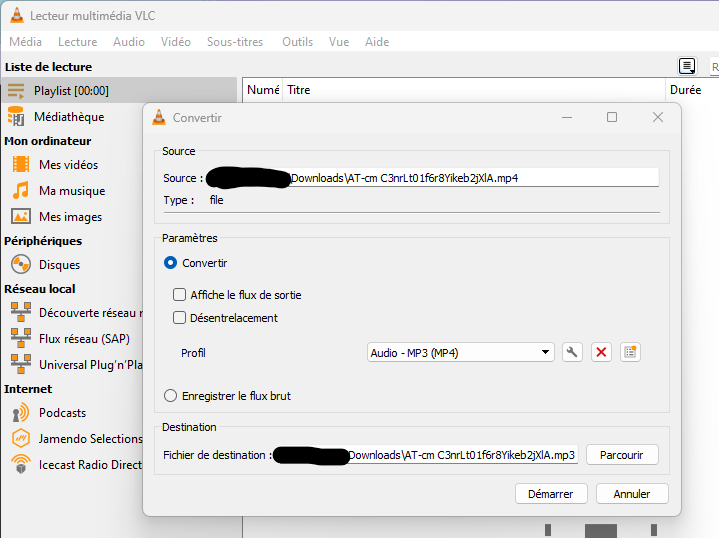Screen dimensions: 719x538
Task: Click the Durée column header in playlist
Action: pos(686,90)
